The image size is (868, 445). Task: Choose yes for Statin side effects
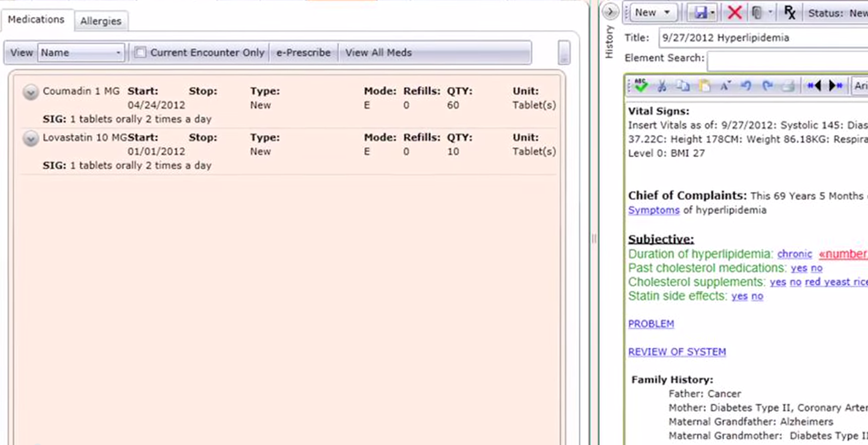tap(739, 296)
